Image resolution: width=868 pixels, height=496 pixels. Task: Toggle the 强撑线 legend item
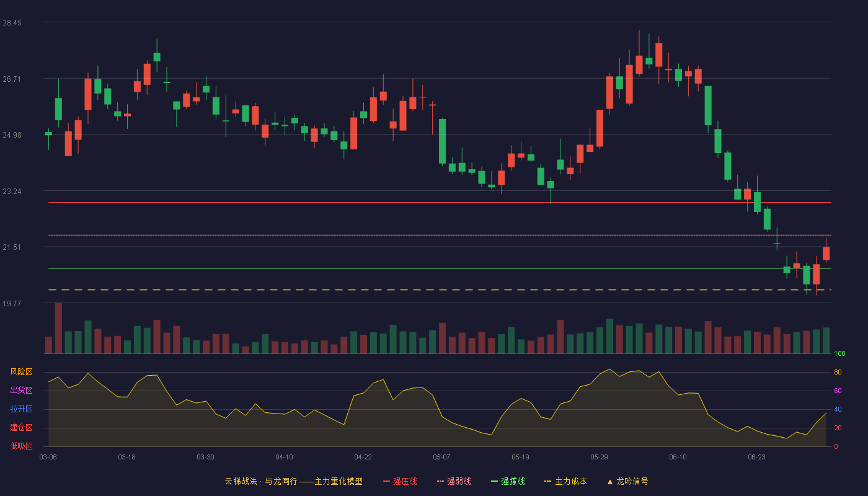(508, 481)
